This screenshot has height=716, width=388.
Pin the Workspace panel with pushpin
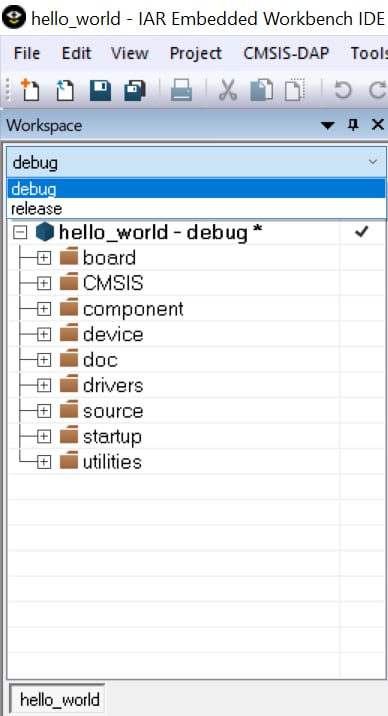point(353,125)
